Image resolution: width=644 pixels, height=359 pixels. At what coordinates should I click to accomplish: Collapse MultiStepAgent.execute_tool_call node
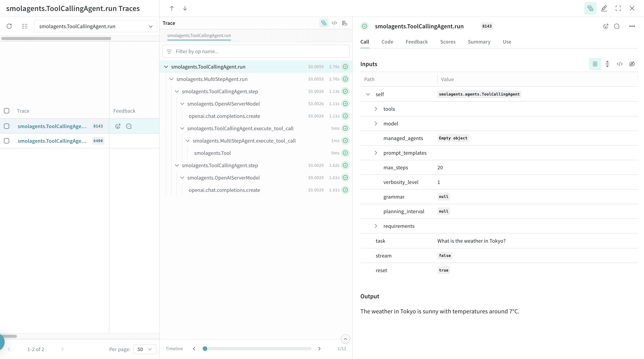coord(187,141)
